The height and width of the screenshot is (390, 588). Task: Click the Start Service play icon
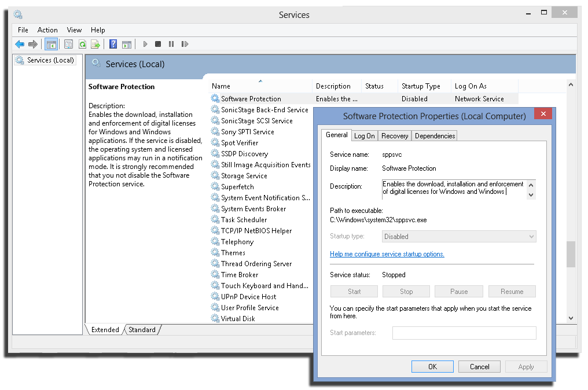pyautogui.click(x=145, y=44)
